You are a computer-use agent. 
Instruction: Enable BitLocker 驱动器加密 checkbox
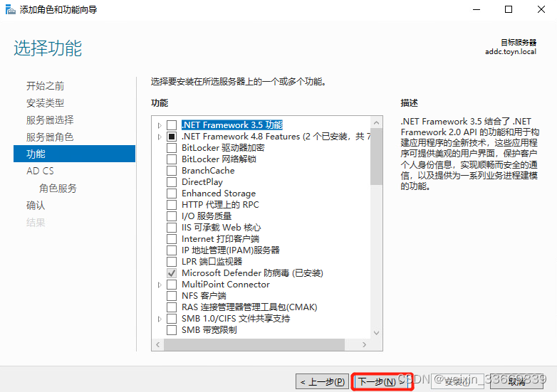pyautogui.click(x=172, y=147)
